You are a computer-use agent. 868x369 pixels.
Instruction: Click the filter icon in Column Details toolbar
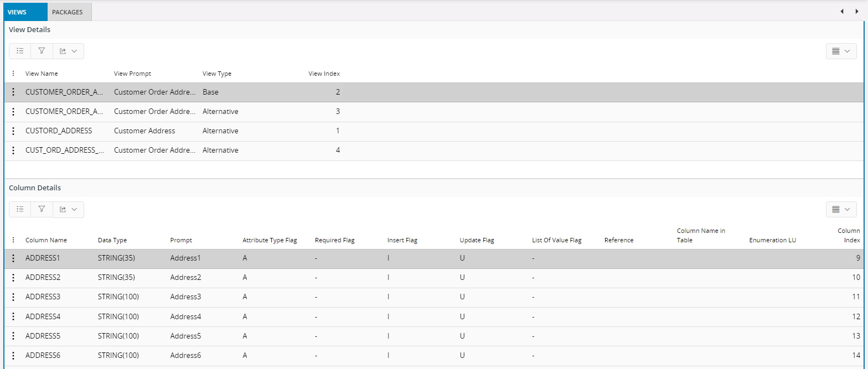(x=42, y=209)
